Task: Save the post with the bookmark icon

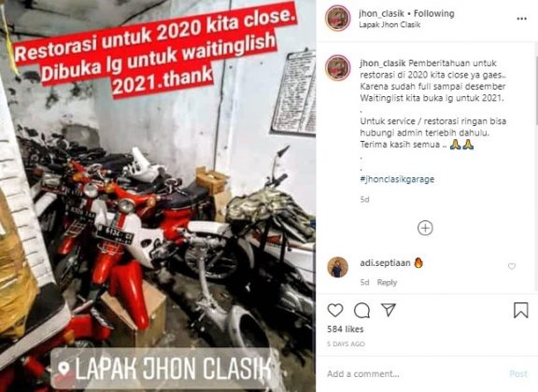Action: tap(520, 310)
